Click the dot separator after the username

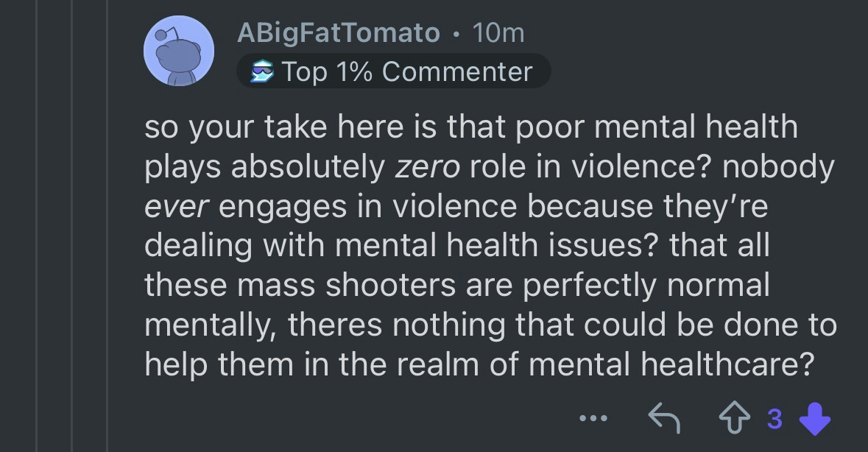pos(456,34)
